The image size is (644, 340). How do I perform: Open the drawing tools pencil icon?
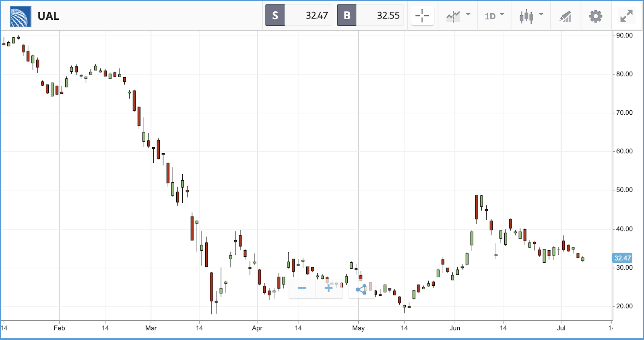click(566, 16)
